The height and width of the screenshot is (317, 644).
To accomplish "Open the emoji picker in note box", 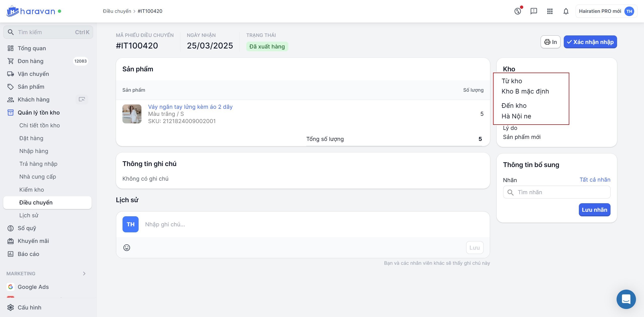I will (x=127, y=248).
